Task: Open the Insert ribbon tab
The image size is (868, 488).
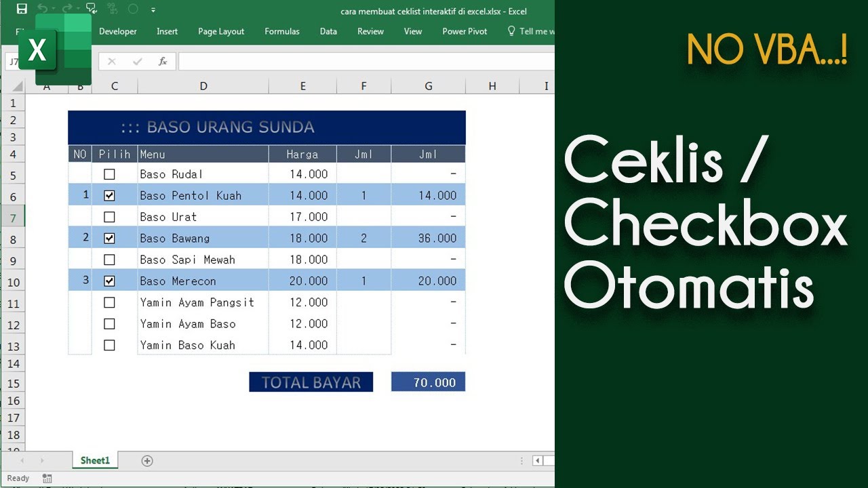Action: pos(167,31)
